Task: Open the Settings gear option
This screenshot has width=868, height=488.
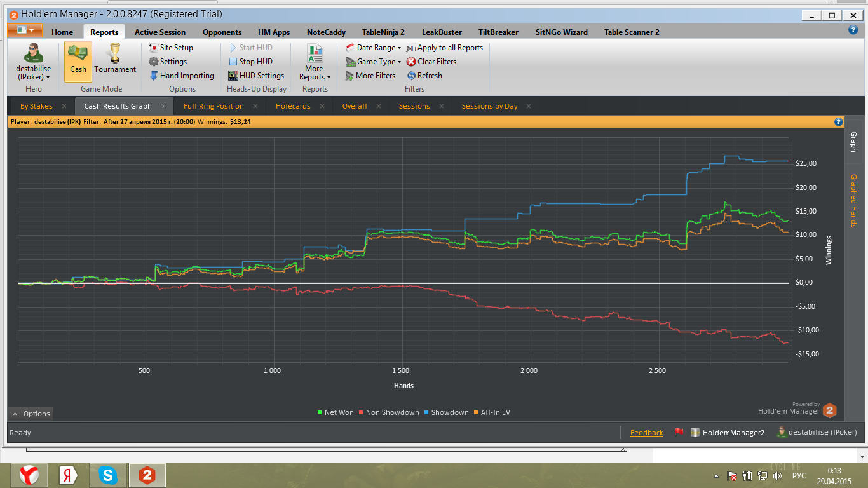Action: pos(168,62)
